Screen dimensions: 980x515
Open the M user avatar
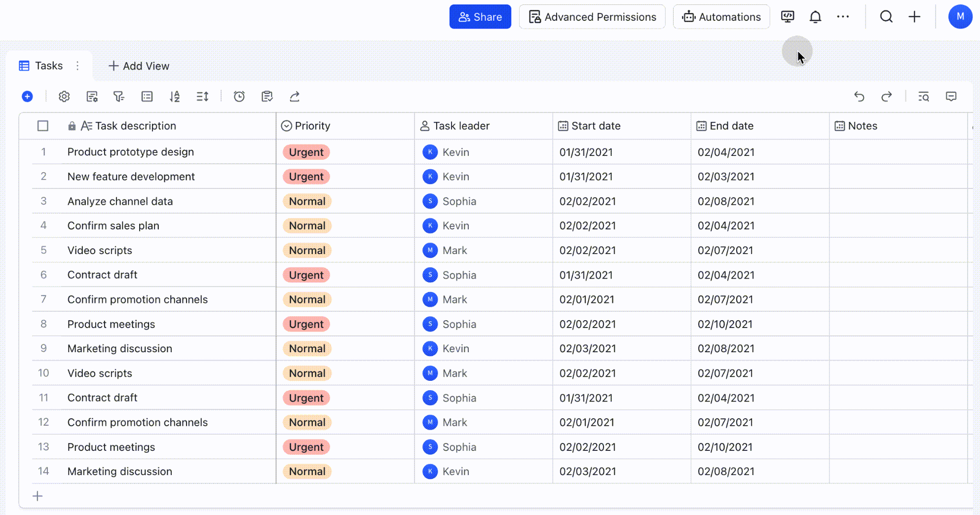pyautogui.click(x=960, y=17)
